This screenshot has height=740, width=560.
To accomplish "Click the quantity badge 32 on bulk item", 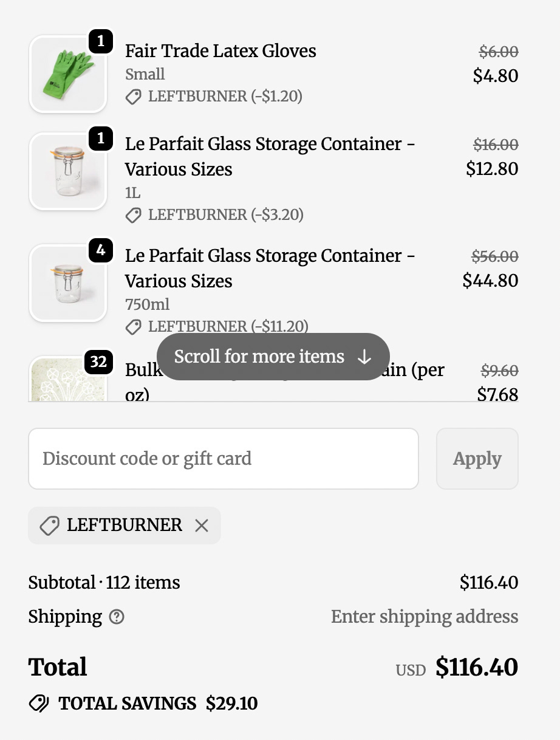I will [98, 363].
